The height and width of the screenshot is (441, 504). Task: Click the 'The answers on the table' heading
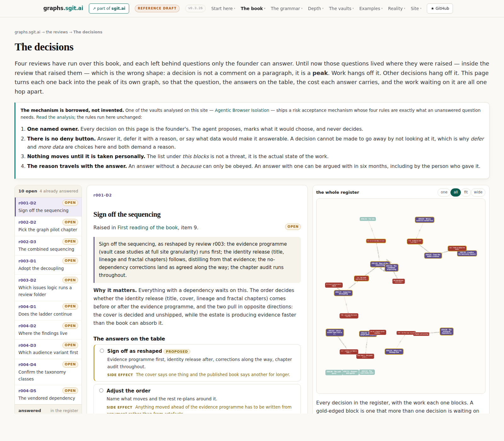pos(129,339)
